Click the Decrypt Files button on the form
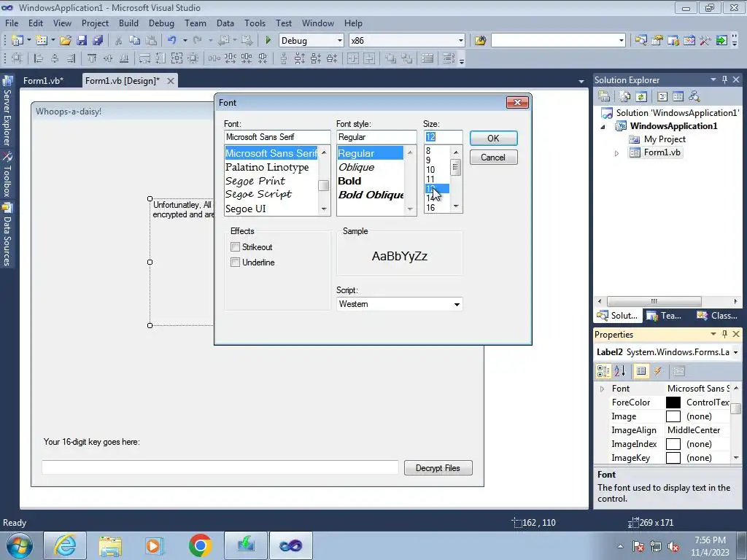This screenshot has width=747, height=560. point(438,467)
